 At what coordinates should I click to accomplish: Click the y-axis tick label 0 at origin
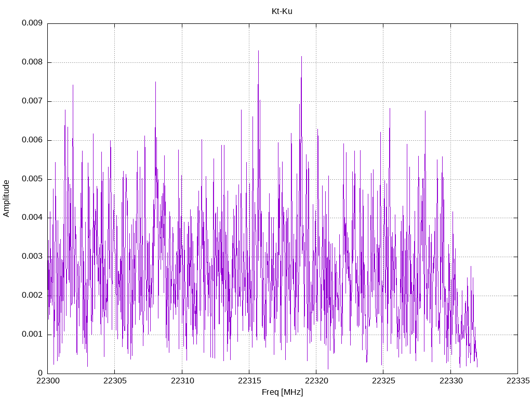click(41, 373)
